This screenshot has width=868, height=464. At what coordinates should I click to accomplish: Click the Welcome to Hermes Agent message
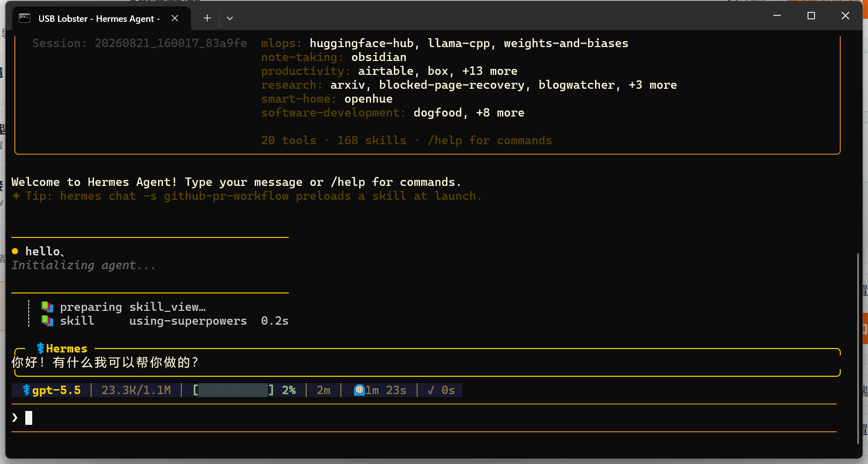point(236,182)
